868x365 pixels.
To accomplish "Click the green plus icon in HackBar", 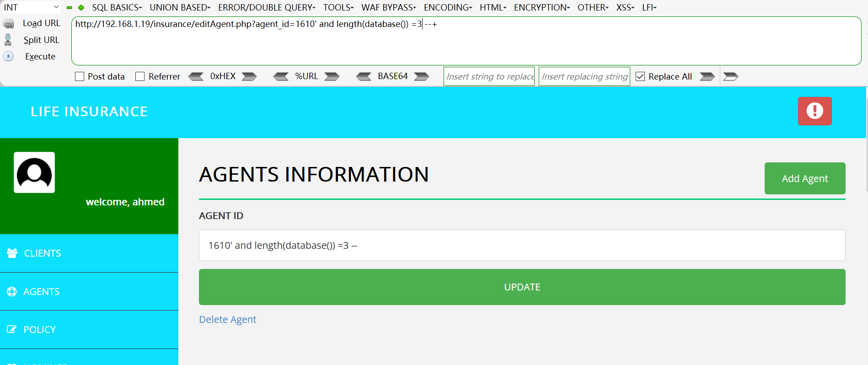I will click(81, 8).
